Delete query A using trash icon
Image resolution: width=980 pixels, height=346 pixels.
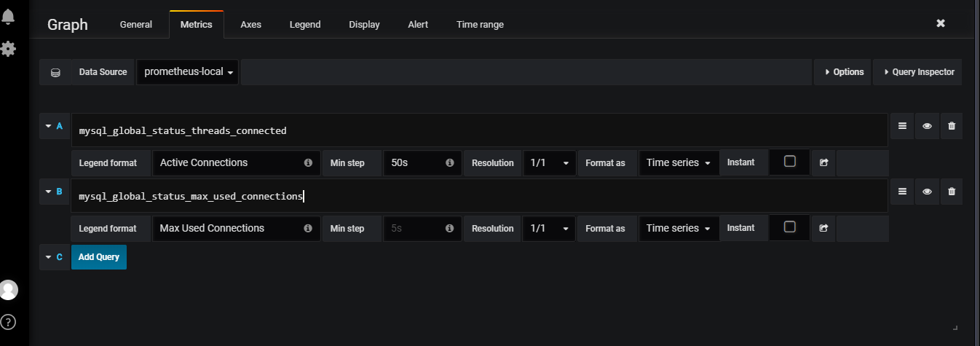tap(952, 126)
